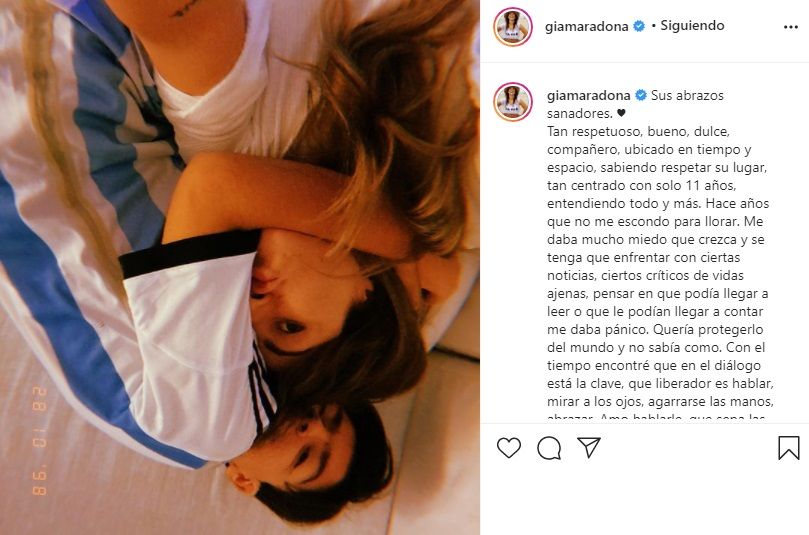The height and width of the screenshot is (535, 809).
Task: Open the three-dot more options menu
Action: click(x=790, y=27)
